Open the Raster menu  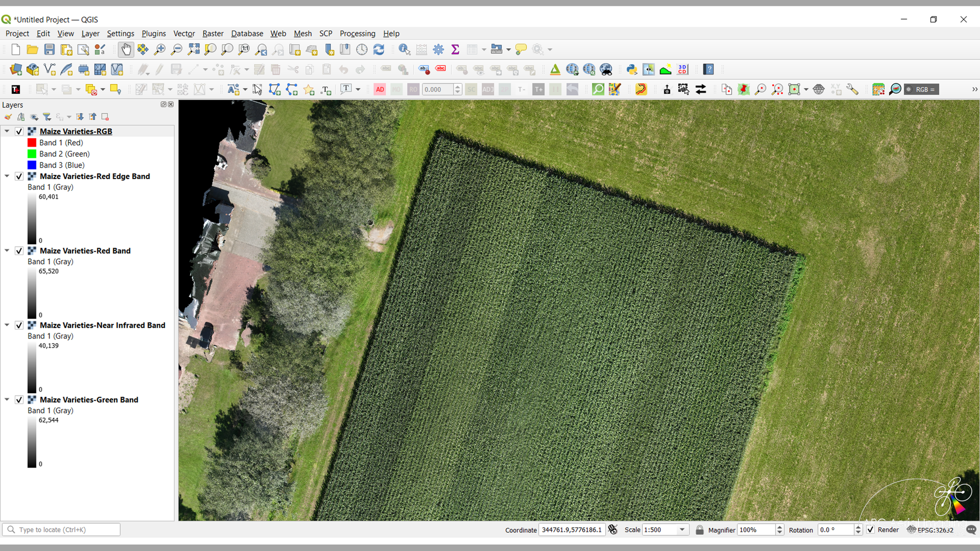click(212, 34)
